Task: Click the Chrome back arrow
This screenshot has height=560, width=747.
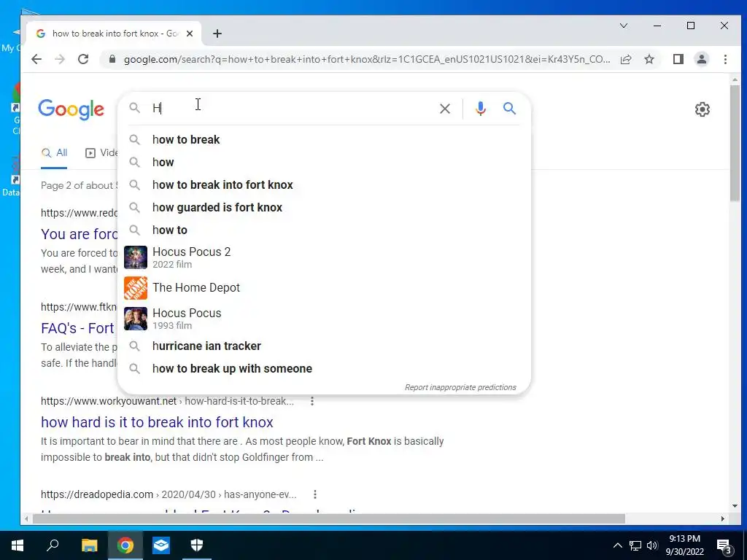Action: coord(36,59)
